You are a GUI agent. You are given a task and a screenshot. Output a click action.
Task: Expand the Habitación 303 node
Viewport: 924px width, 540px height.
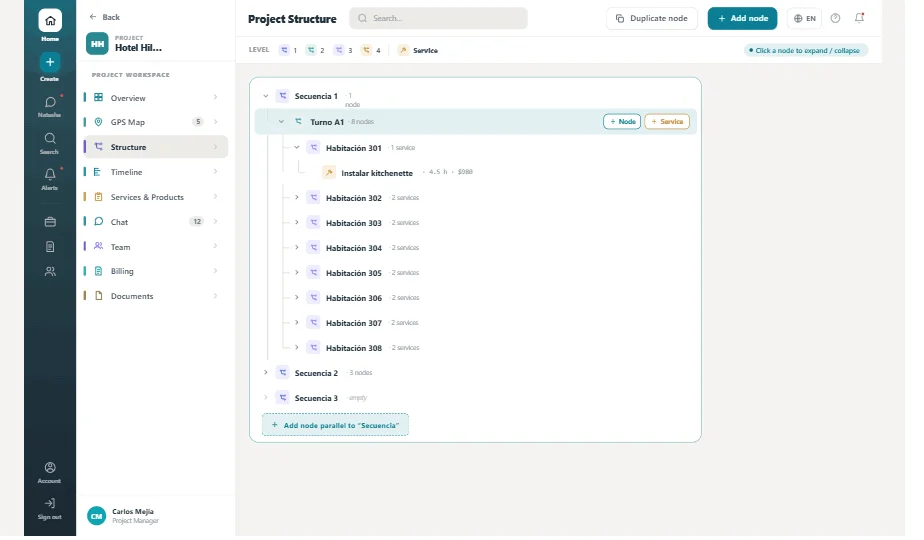(x=297, y=223)
